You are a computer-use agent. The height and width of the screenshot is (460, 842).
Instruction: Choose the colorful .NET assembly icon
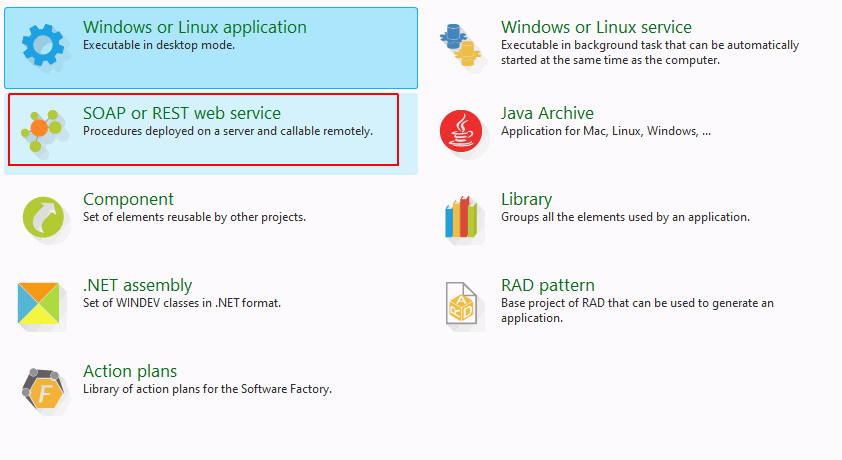coord(39,303)
